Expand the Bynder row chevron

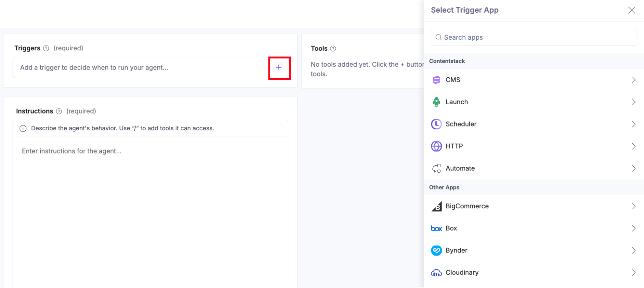click(x=633, y=250)
